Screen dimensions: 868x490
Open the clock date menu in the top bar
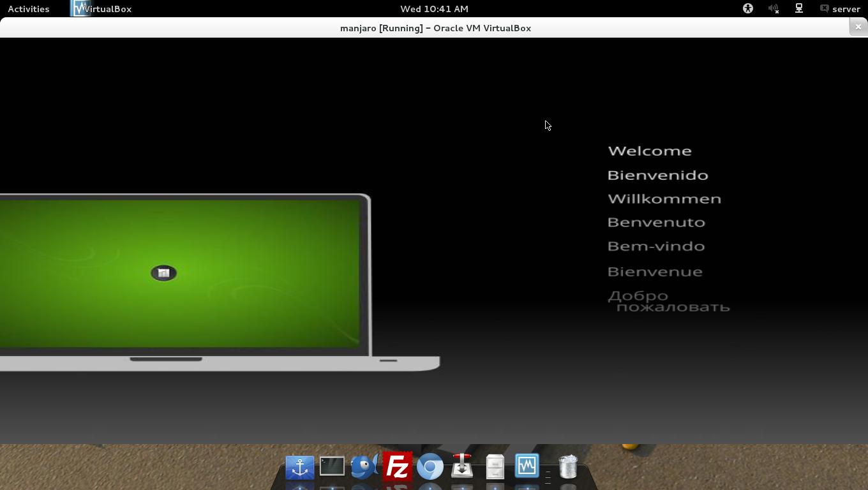[435, 8]
